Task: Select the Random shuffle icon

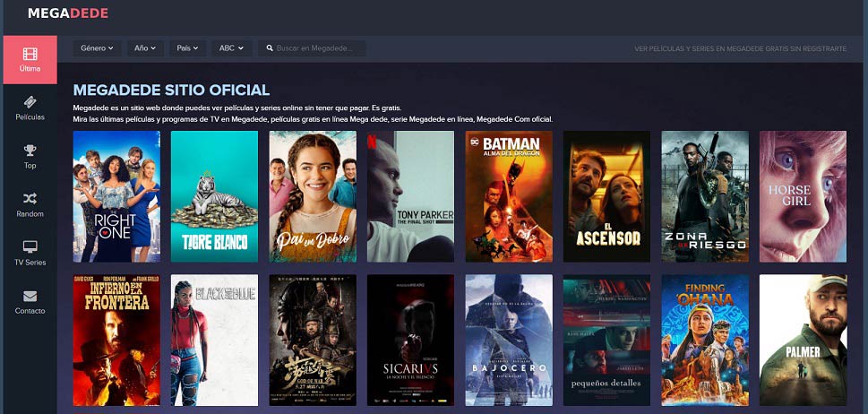Action: tap(30, 198)
